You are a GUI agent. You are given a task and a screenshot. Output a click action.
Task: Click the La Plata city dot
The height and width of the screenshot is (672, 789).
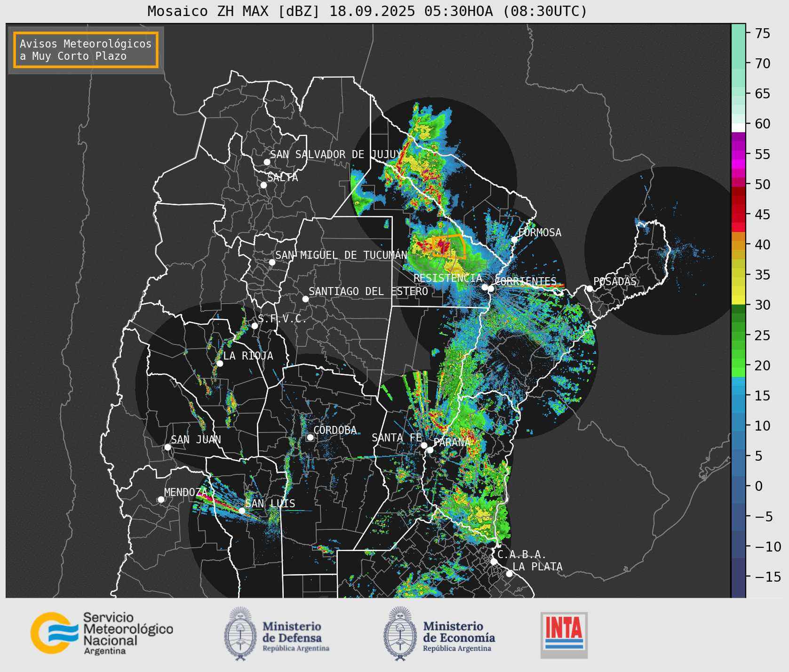509,573
